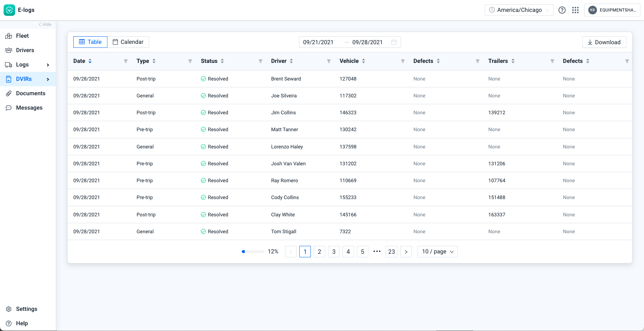644x331 pixels.
Task: Click the KB user avatar
Action: (593, 10)
